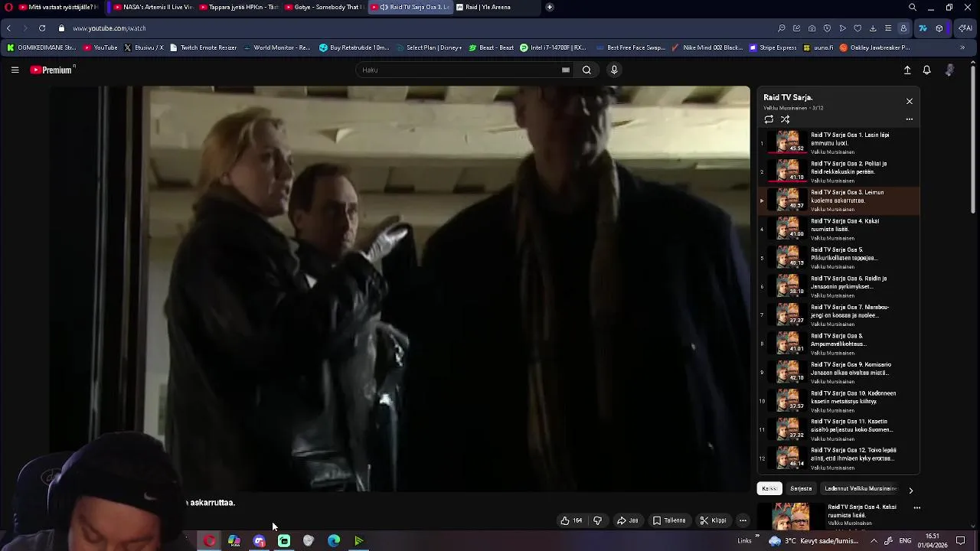Dislike the video with thumbs down

coord(597,520)
